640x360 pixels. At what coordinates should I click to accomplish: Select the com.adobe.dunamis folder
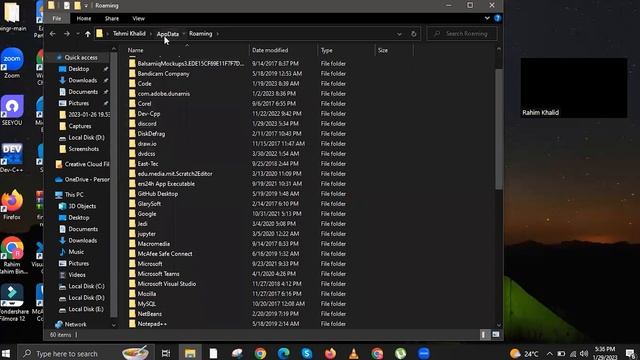tap(164, 93)
